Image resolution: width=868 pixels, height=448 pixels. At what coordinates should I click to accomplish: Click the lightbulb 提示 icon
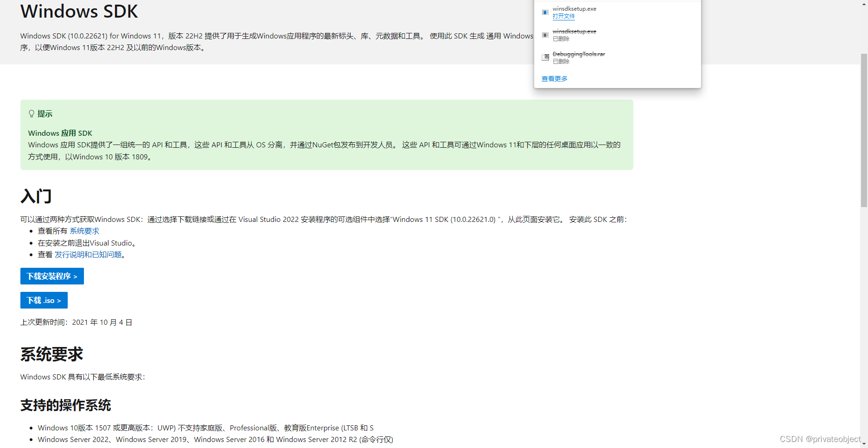pyautogui.click(x=32, y=114)
